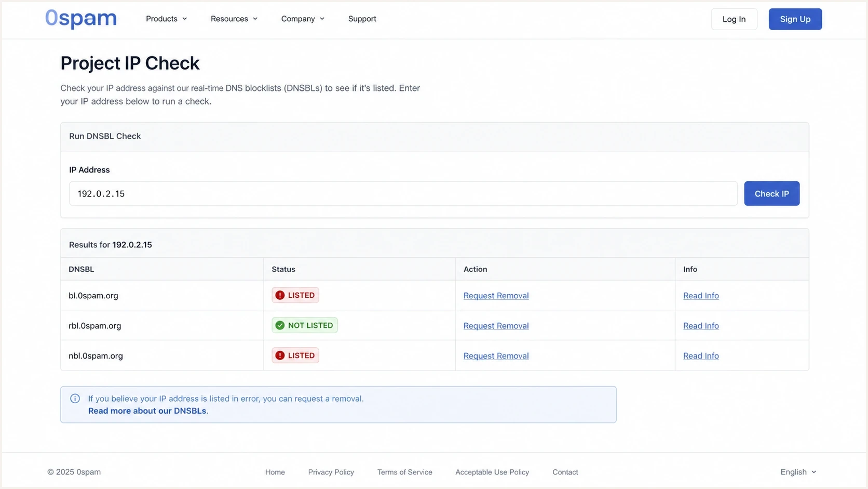The image size is (868, 489).
Task: Open the Products dropdown menu
Action: pos(166,19)
